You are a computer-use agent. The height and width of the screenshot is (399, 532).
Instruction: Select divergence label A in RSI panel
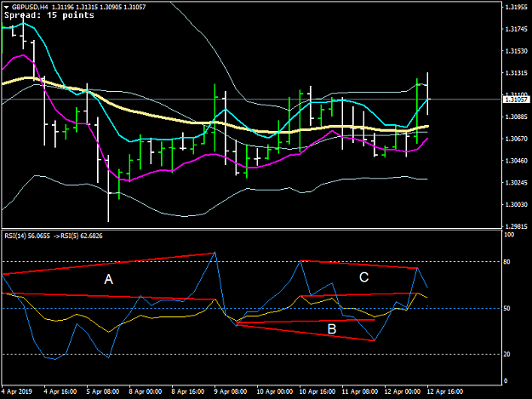[x=108, y=280]
